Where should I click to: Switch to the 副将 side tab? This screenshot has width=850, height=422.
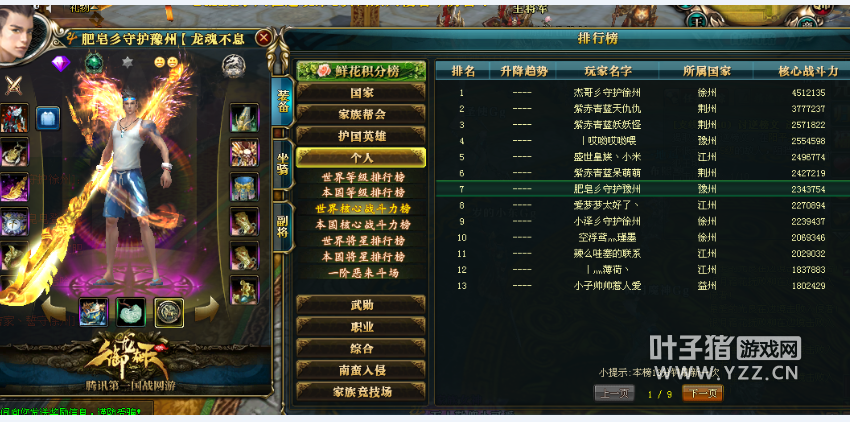(282, 227)
